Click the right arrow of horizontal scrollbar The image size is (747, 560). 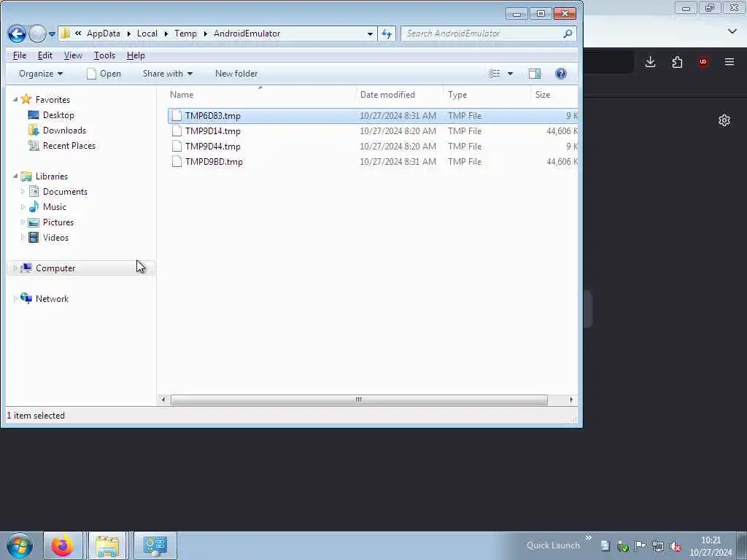(571, 400)
